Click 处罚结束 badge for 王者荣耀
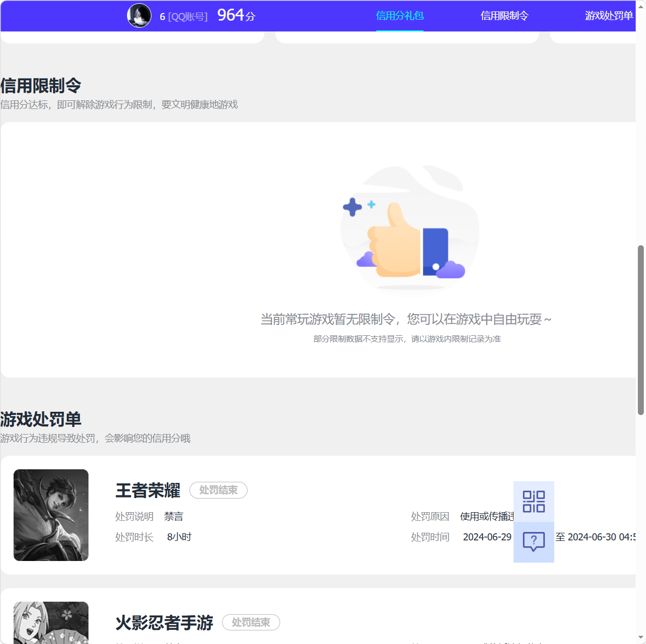 click(218, 490)
